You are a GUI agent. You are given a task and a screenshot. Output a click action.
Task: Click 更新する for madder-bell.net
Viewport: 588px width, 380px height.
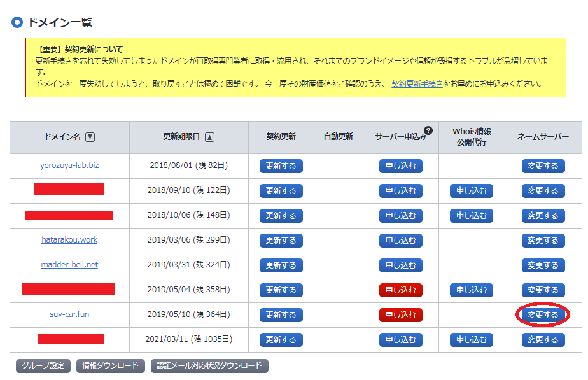(281, 265)
